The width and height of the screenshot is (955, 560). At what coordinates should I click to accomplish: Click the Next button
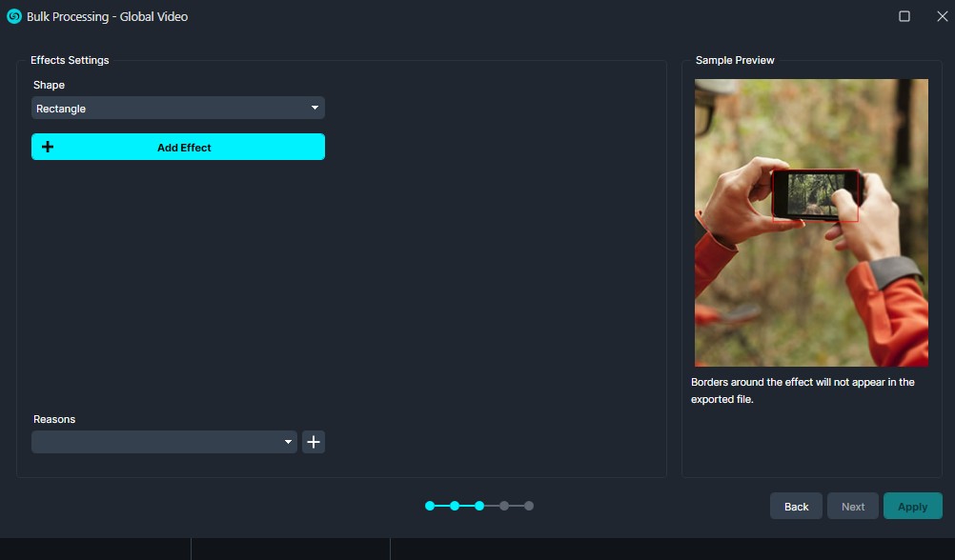pos(853,506)
